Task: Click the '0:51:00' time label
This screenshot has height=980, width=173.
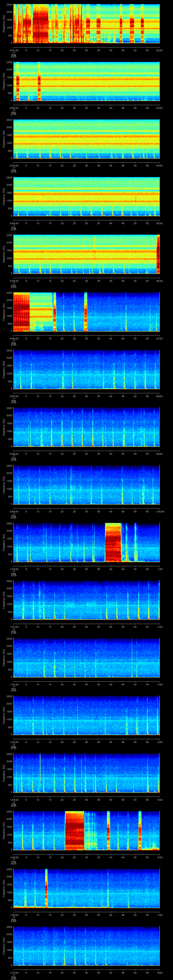Action: 14,50
